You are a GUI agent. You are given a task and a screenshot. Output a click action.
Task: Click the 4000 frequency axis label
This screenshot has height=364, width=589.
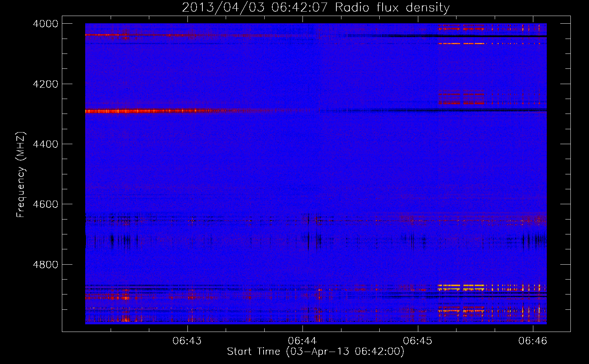45,24
